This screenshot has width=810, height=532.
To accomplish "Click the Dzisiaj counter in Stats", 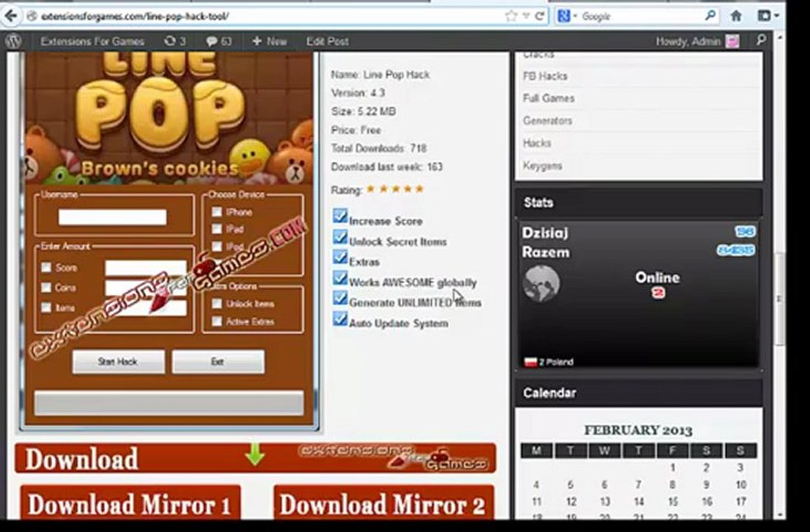I will coord(744,231).
